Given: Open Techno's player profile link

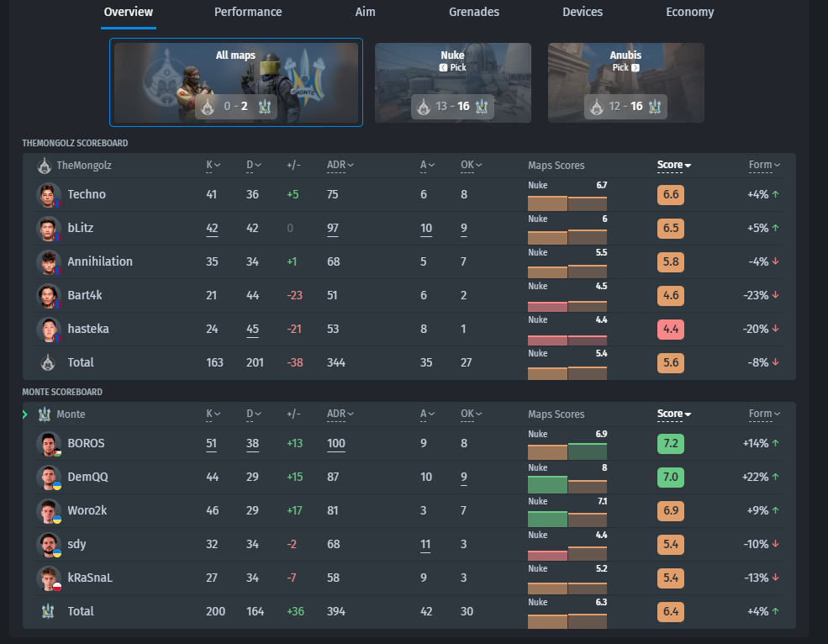Looking at the screenshot, I should coord(87,194).
